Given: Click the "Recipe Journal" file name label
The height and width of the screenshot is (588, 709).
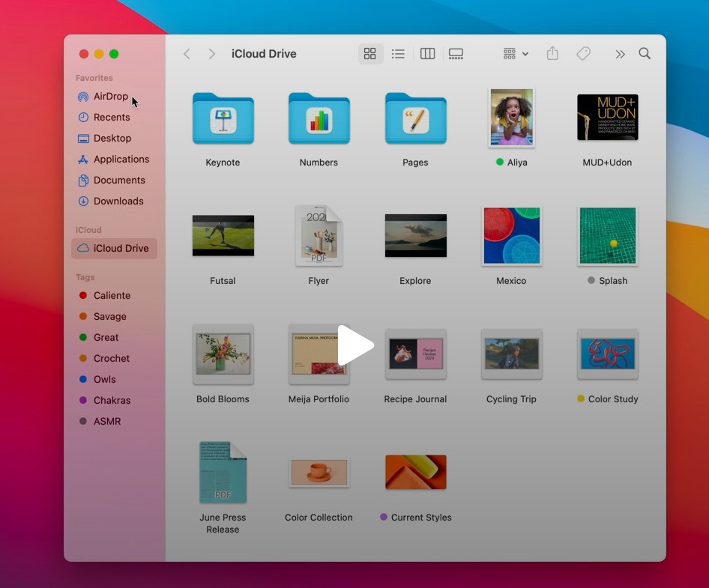Looking at the screenshot, I should 415,399.
